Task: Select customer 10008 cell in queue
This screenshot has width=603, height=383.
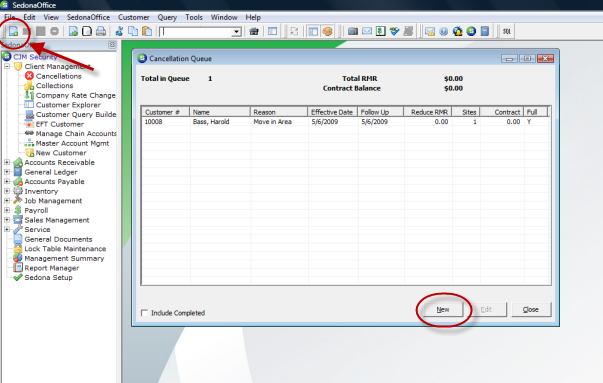Action: 166,122
